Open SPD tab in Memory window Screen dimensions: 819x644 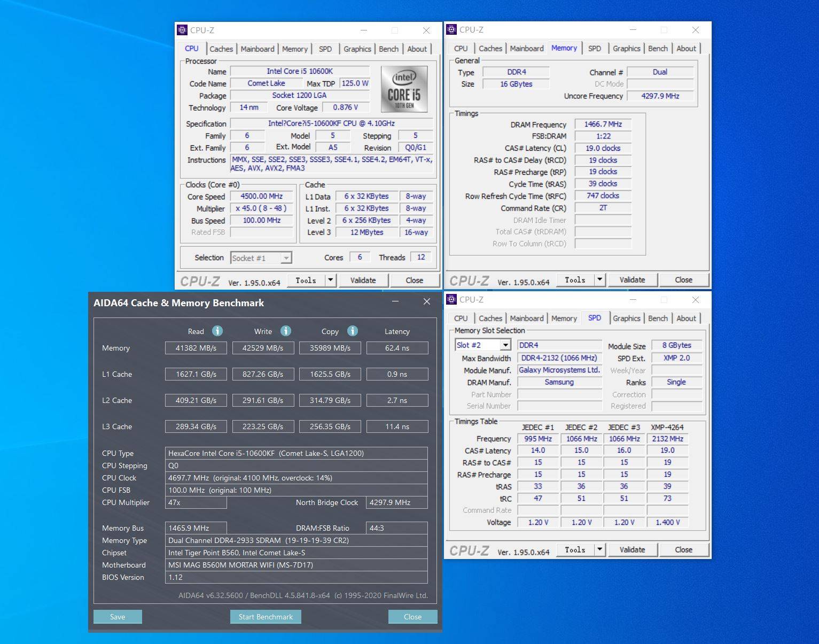click(595, 48)
